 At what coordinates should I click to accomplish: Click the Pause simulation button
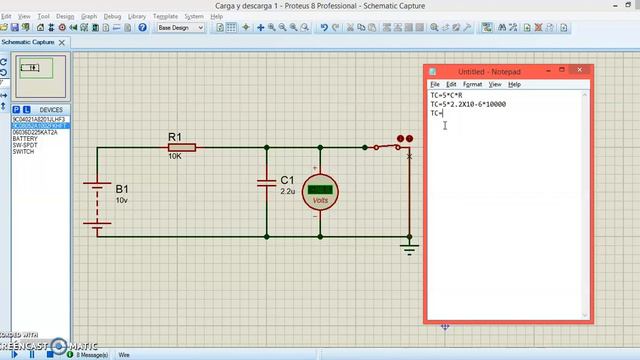click(32, 354)
